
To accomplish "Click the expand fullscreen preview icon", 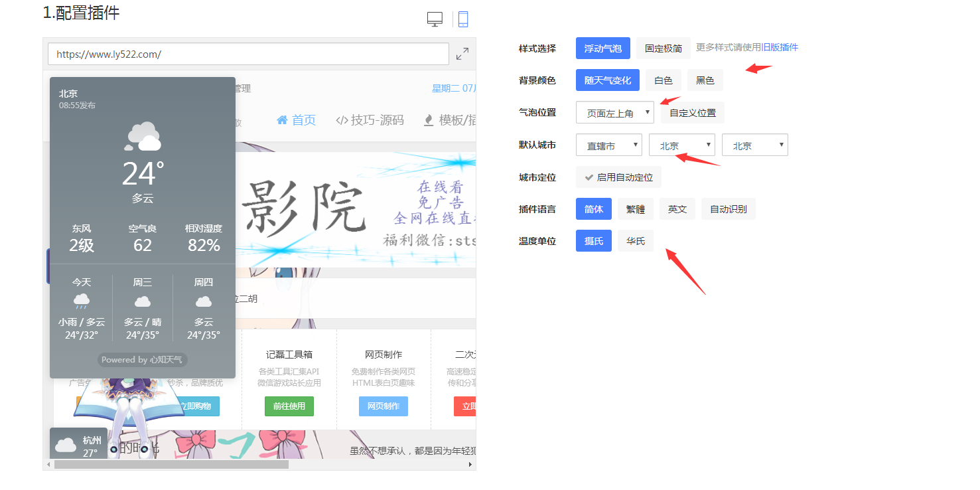I will [462, 54].
